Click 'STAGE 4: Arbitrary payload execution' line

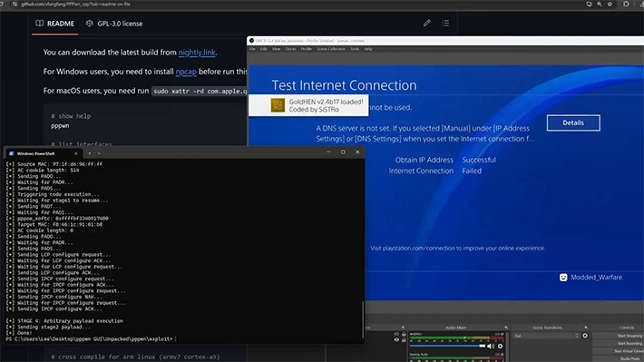point(64,321)
